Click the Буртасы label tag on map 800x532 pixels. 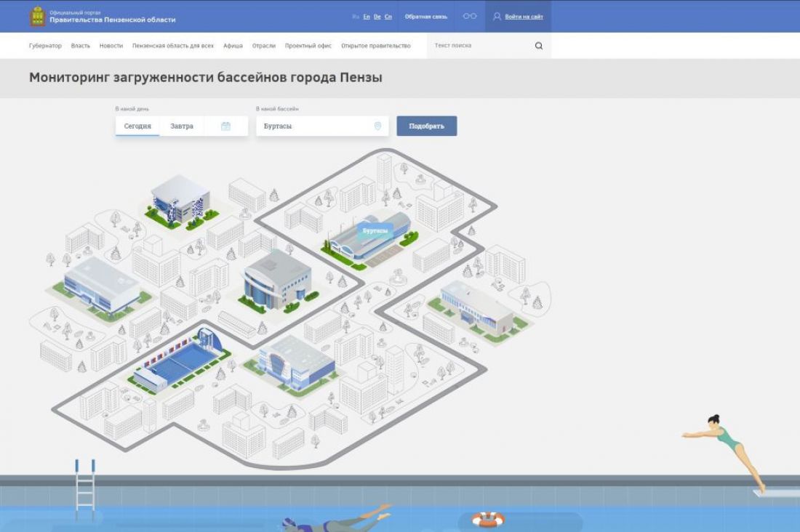pyautogui.click(x=375, y=230)
